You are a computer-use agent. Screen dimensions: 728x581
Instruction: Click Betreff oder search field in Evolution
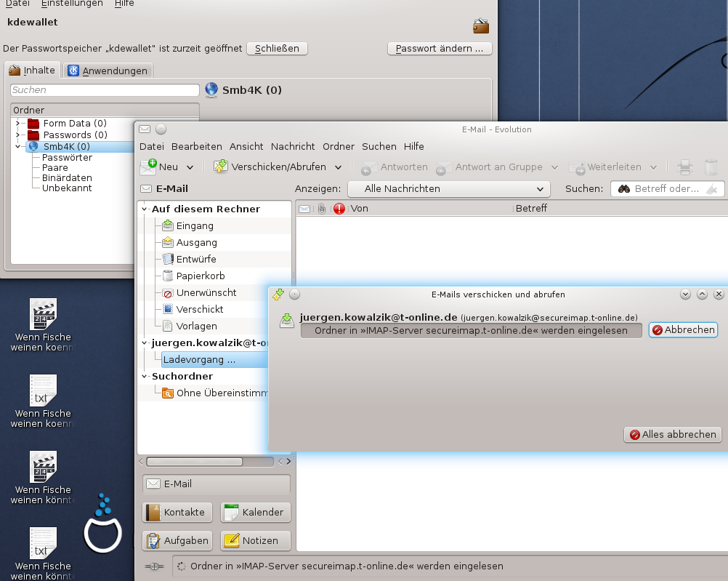click(667, 189)
